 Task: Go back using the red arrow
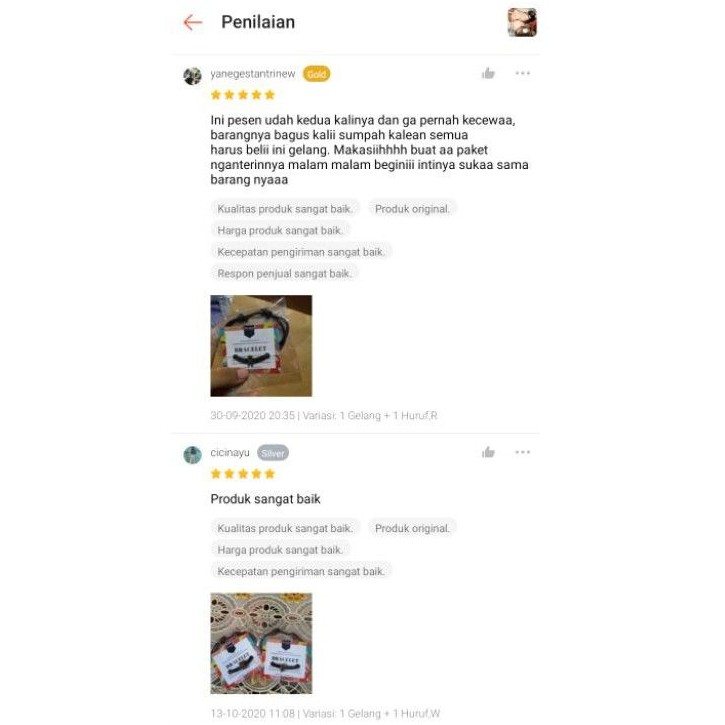tap(193, 22)
